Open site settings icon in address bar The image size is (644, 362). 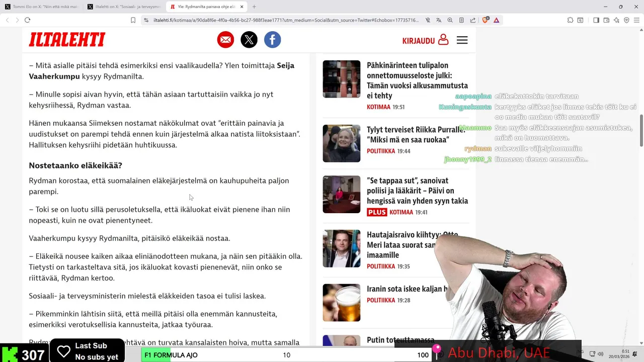pyautogui.click(x=146, y=20)
